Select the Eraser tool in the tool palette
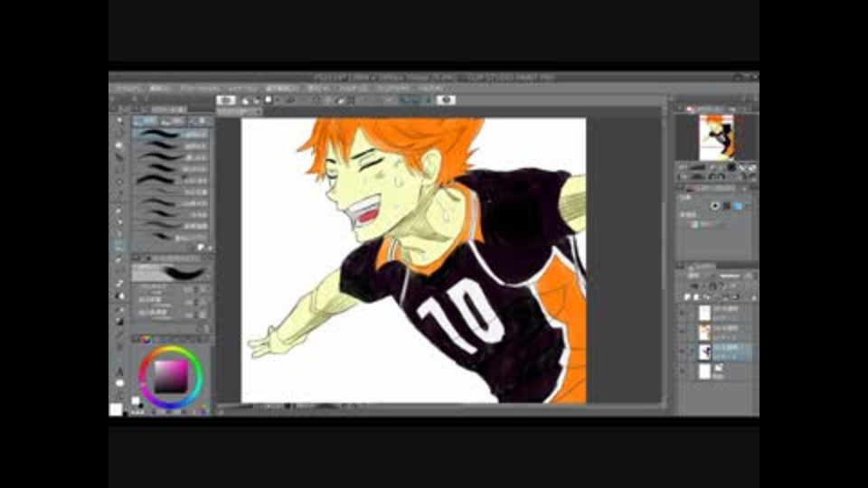 tap(119, 284)
